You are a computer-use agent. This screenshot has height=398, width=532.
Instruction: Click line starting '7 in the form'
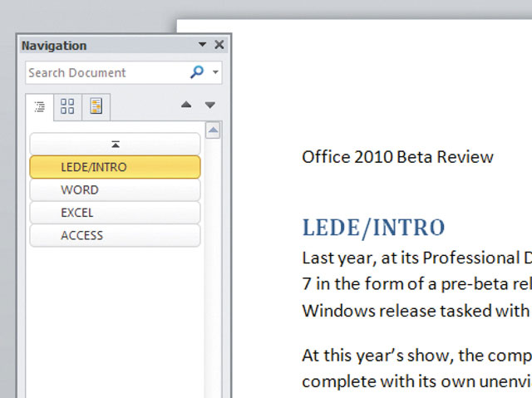(417, 284)
